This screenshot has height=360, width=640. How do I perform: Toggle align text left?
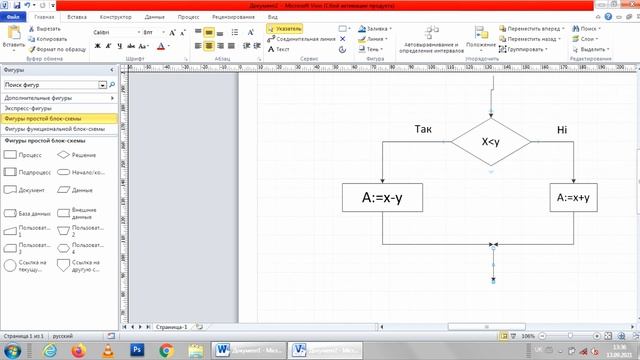198,46
